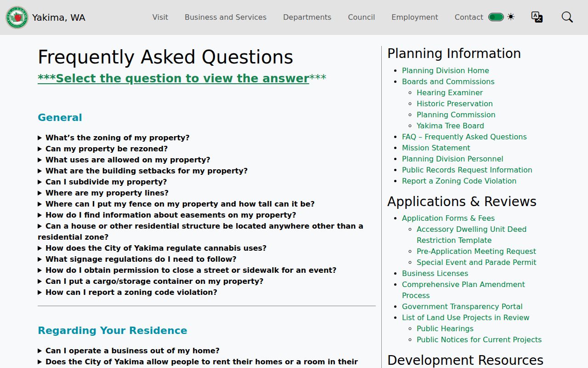Open Hearing Examiner link
588x368 pixels.
(x=450, y=92)
